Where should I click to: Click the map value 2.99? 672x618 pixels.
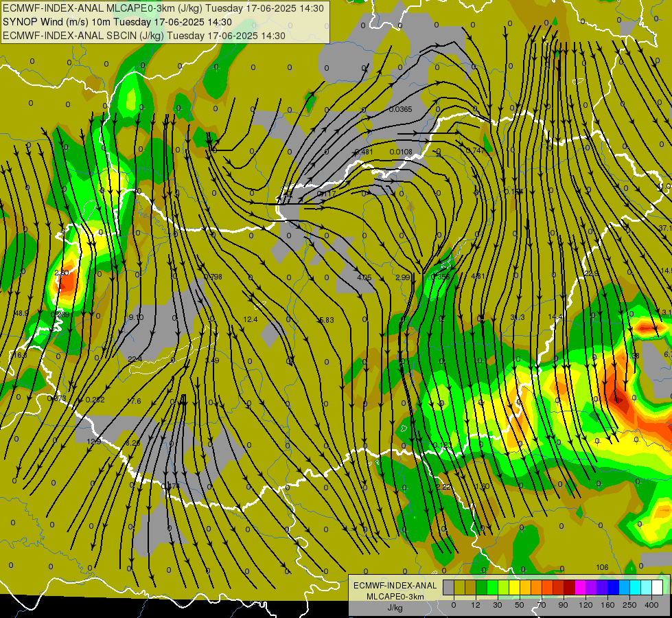coord(403,277)
